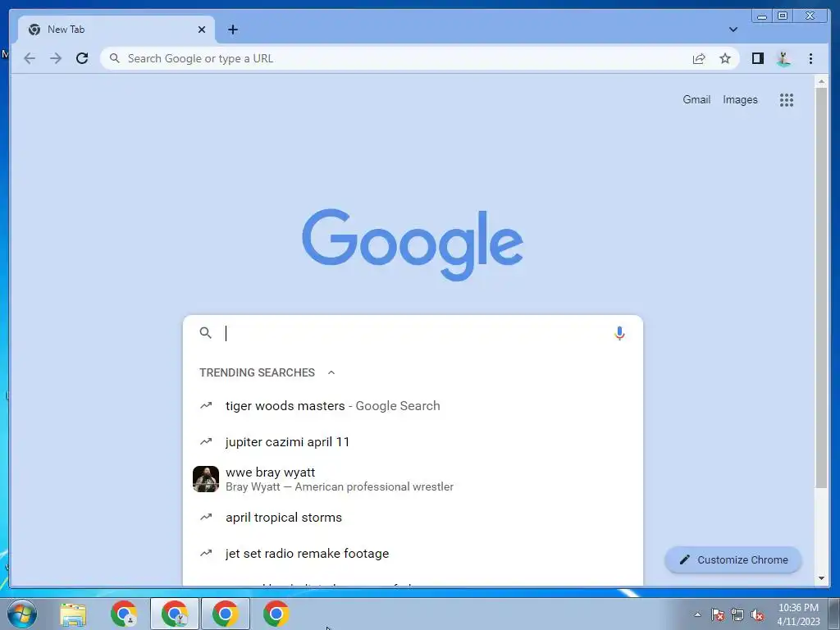
Task: Select the jupiter cazimi april 11 suggestion
Action: (x=413, y=442)
